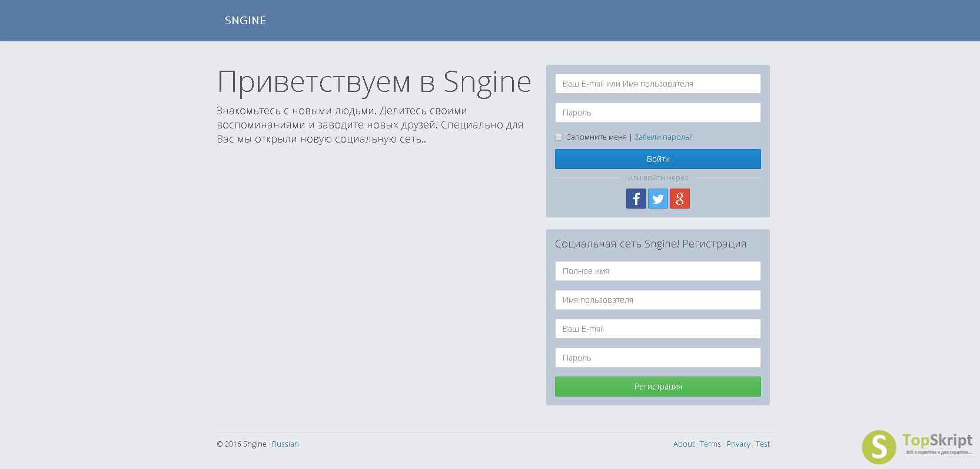Open the 'Privacy' footer link
Image resolution: width=980 pixels, height=469 pixels.
tap(738, 444)
